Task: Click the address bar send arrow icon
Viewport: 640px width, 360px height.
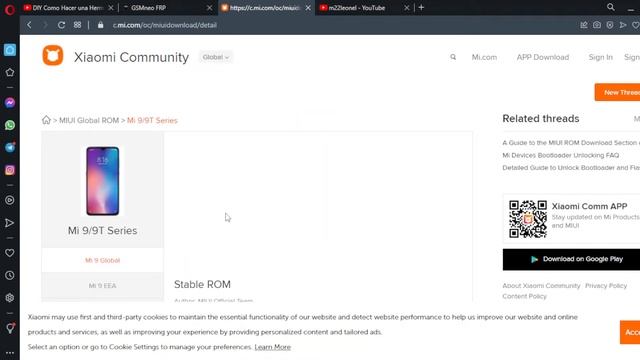Action: (623, 25)
